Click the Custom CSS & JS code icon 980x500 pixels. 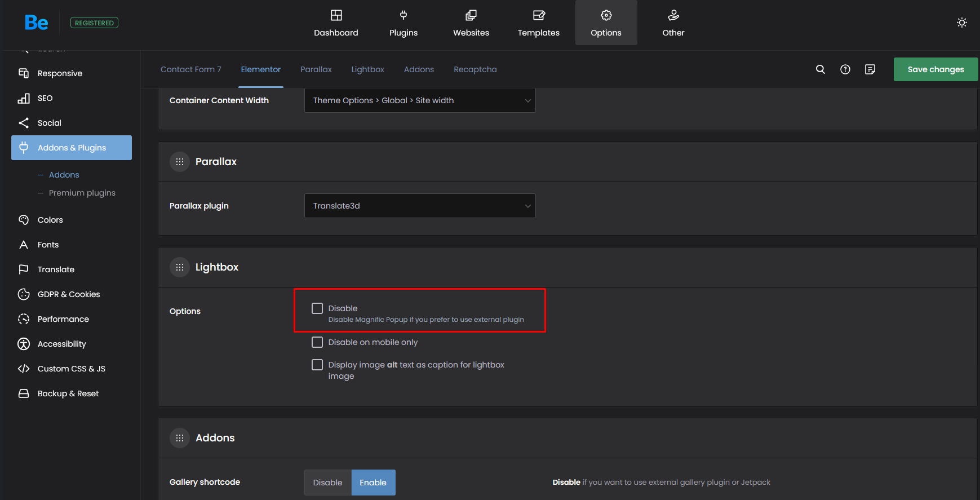tap(24, 369)
